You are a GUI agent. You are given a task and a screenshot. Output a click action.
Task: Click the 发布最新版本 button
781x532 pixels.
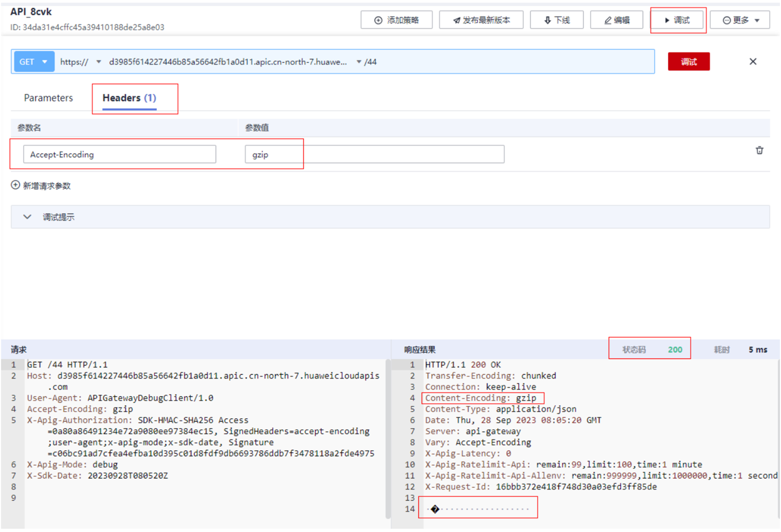(x=481, y=20)
